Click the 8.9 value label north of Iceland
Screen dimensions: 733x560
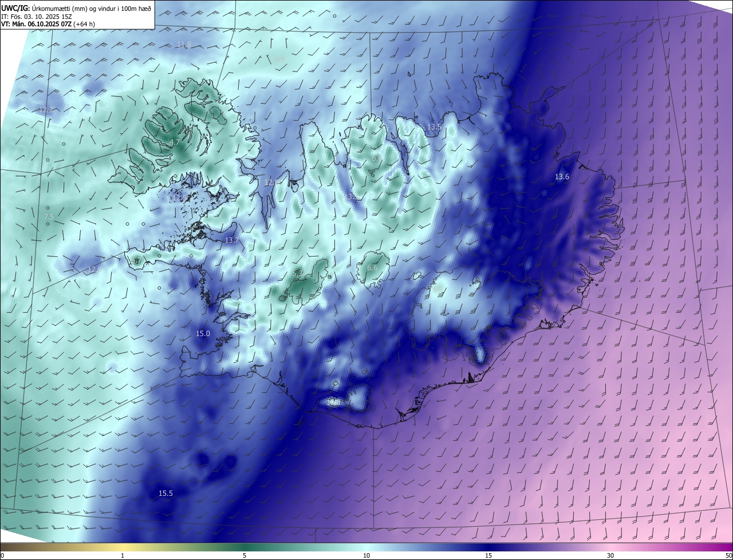click(280, 59)
